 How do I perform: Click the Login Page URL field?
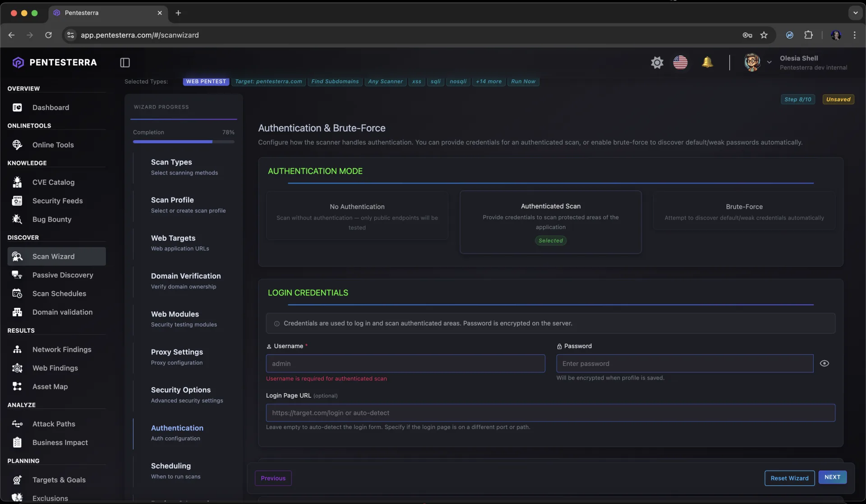(550, 412)
